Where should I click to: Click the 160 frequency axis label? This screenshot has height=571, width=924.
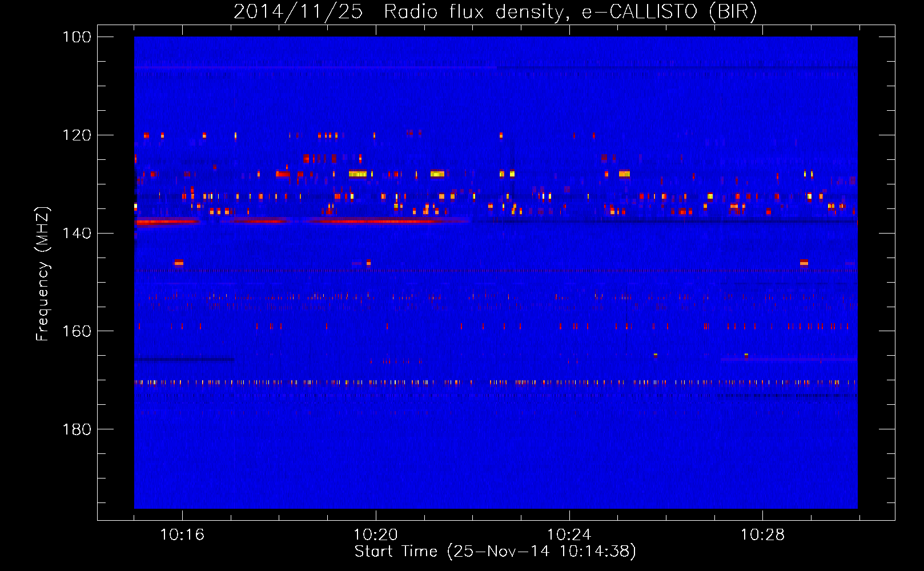tap(77, 331)
